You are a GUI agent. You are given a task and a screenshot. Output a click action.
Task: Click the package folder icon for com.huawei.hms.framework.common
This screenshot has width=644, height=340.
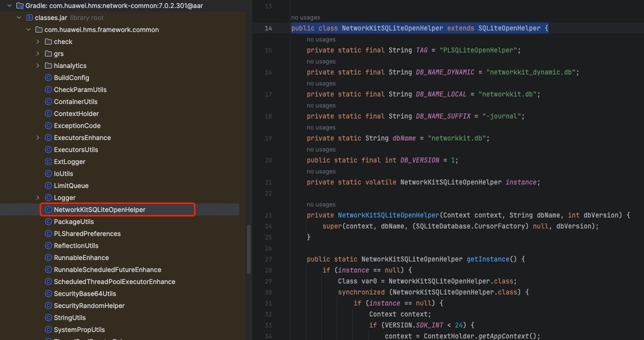coord(39,29)
